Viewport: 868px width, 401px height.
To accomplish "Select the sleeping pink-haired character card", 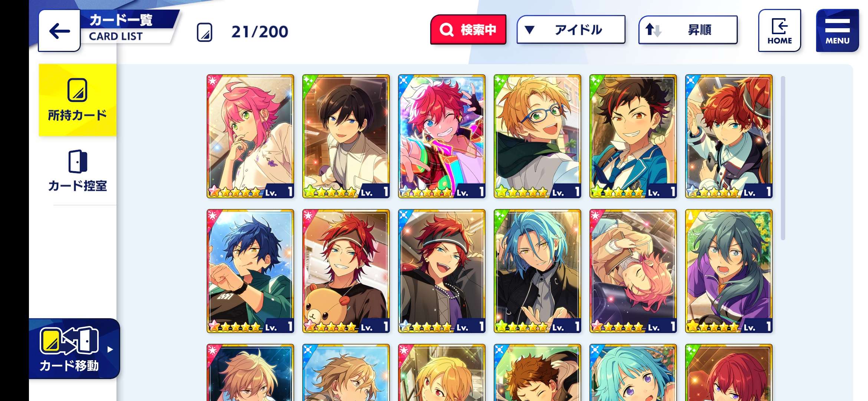I will pos(633,271).
